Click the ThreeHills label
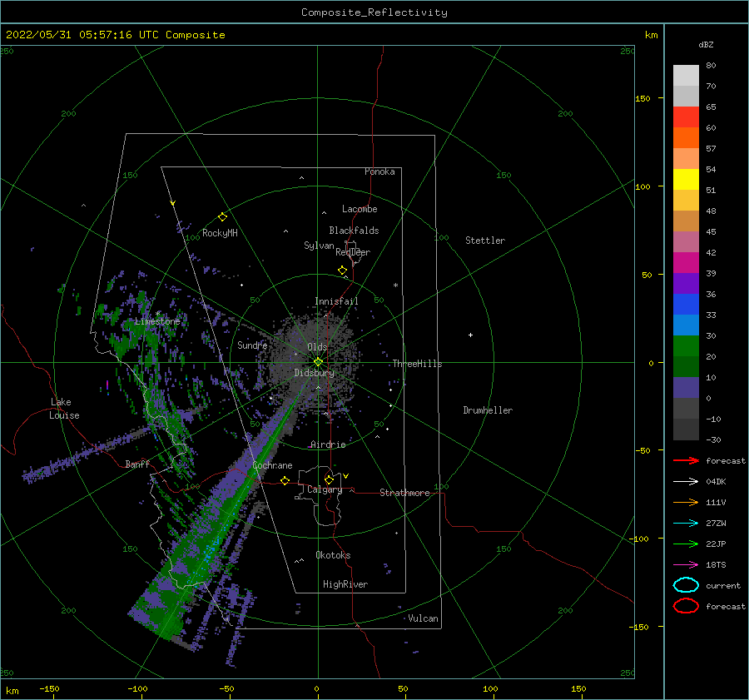Viewport: 749px width, 700px height. 417,364
